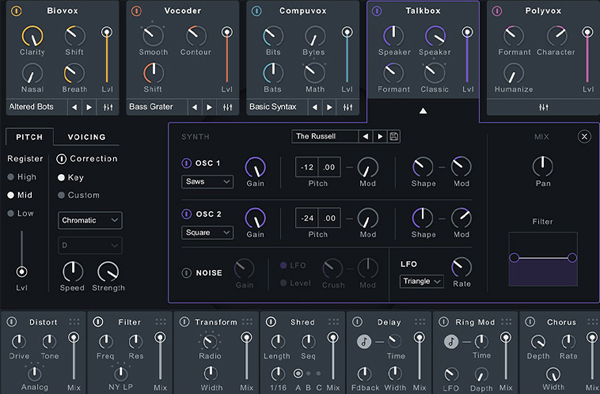Toggle the Chorus effect power button
600x394 pixels.
tap(530, 322)
